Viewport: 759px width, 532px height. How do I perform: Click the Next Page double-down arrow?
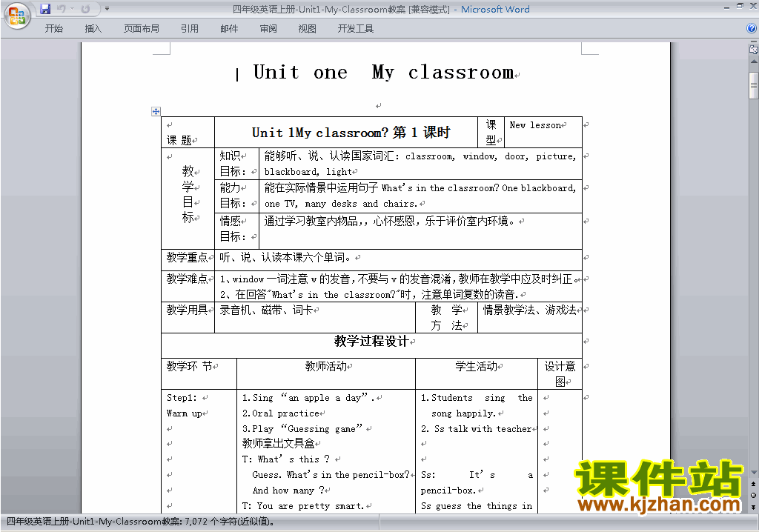point(753,507)
